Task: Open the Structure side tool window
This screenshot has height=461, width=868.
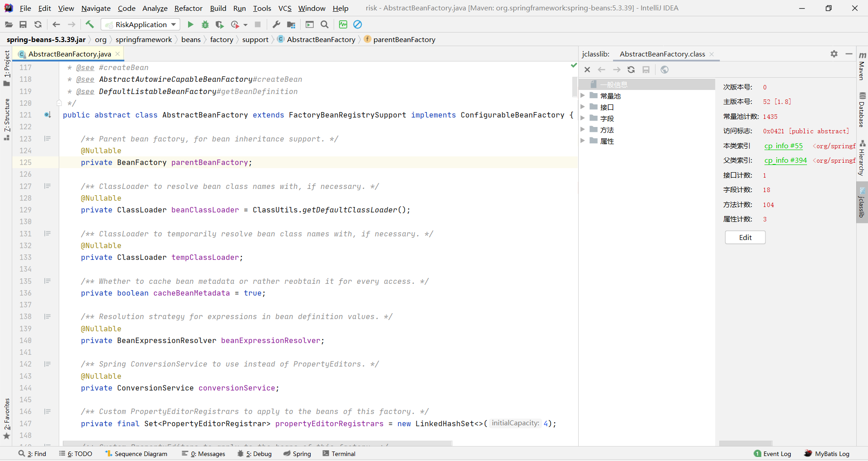Action: (7, 119)
